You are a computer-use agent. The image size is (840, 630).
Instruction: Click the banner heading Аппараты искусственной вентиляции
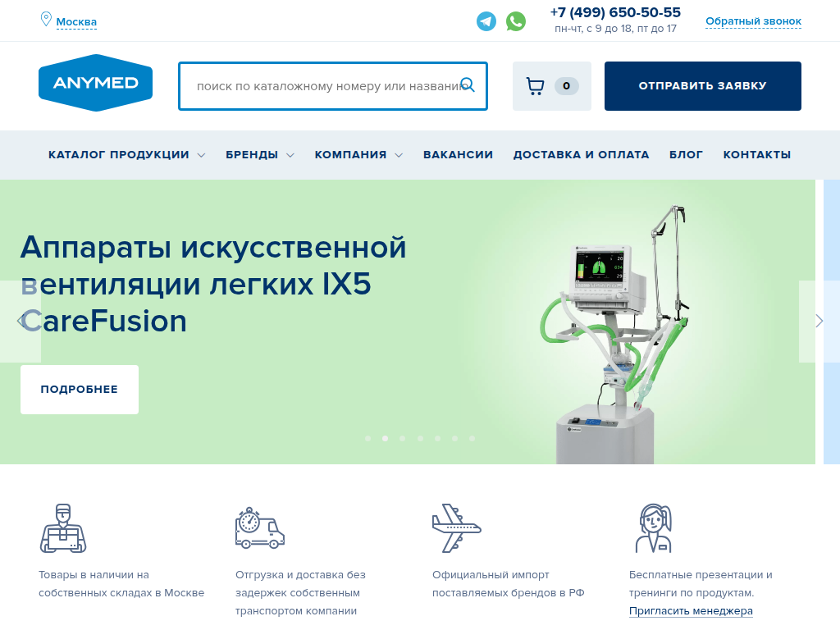[x=213, y=284]
